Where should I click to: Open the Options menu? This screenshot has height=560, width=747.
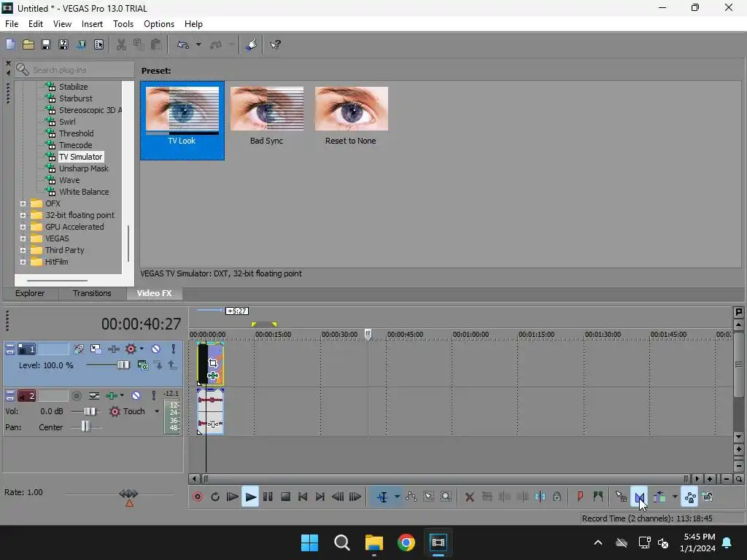point(159,24)
